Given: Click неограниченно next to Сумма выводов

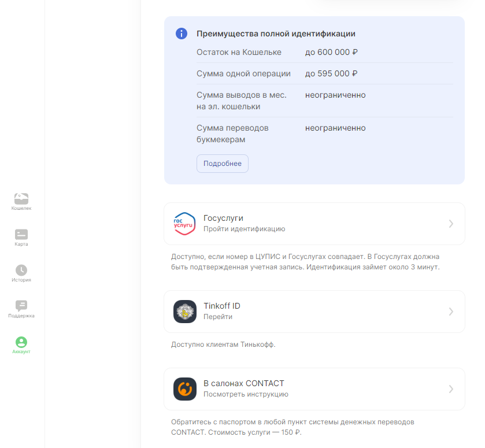Looking at the screenshot, I should (335, 95).
